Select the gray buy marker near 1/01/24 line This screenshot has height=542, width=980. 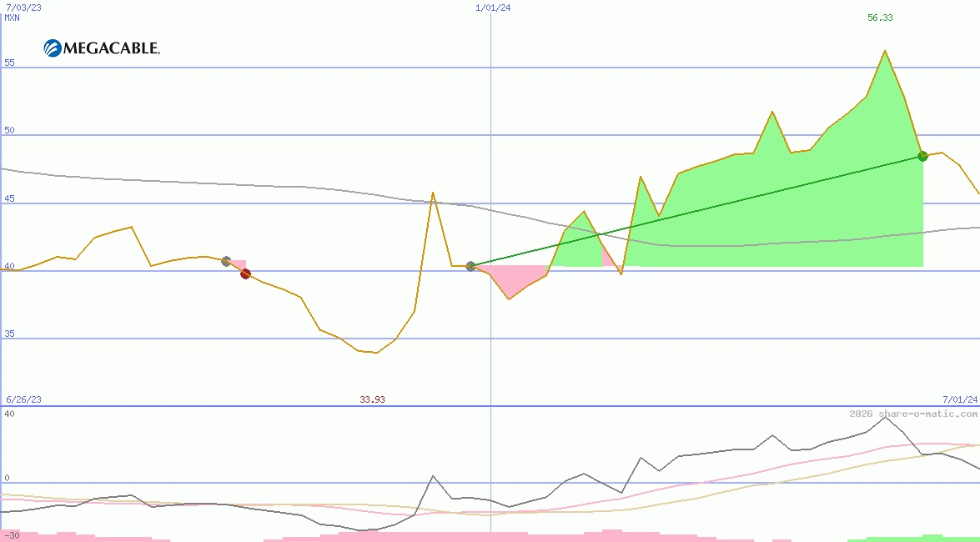pyautogui.click(x=470, y=266)
